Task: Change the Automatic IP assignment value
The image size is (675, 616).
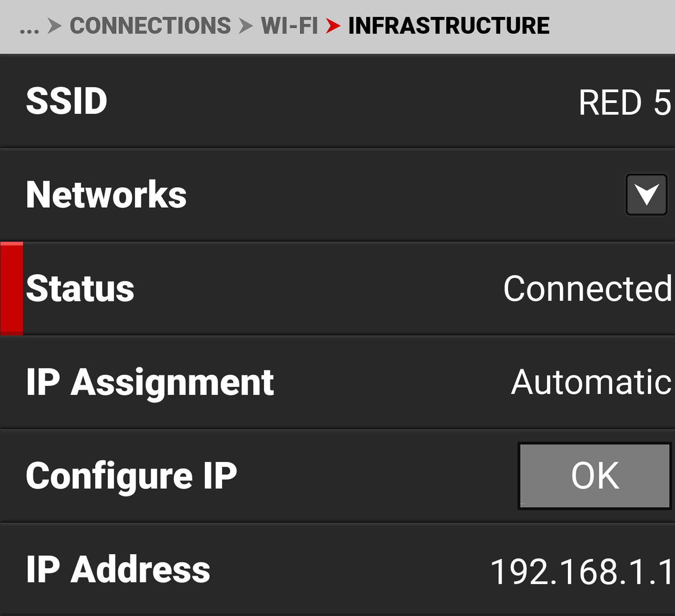Action: click(591, 382)
